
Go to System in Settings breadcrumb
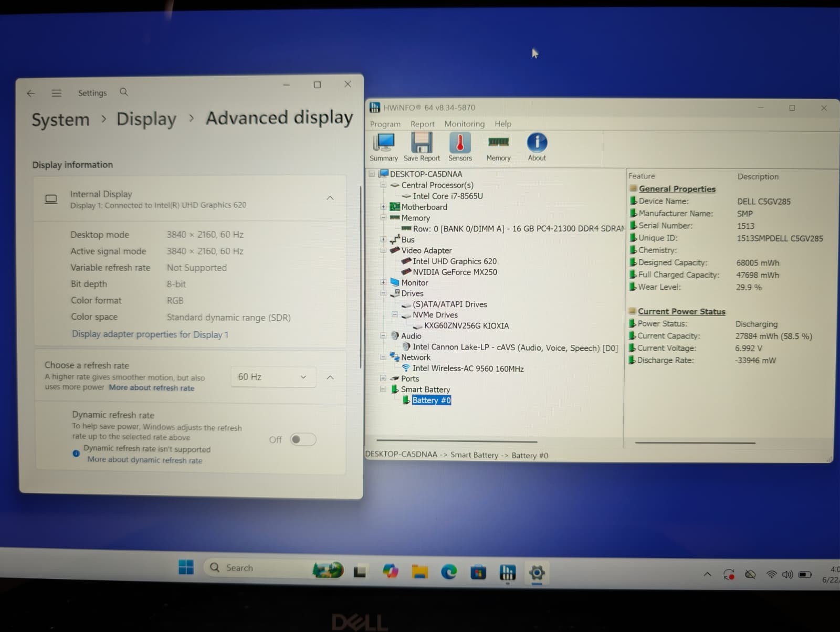[x=60, y=120]
